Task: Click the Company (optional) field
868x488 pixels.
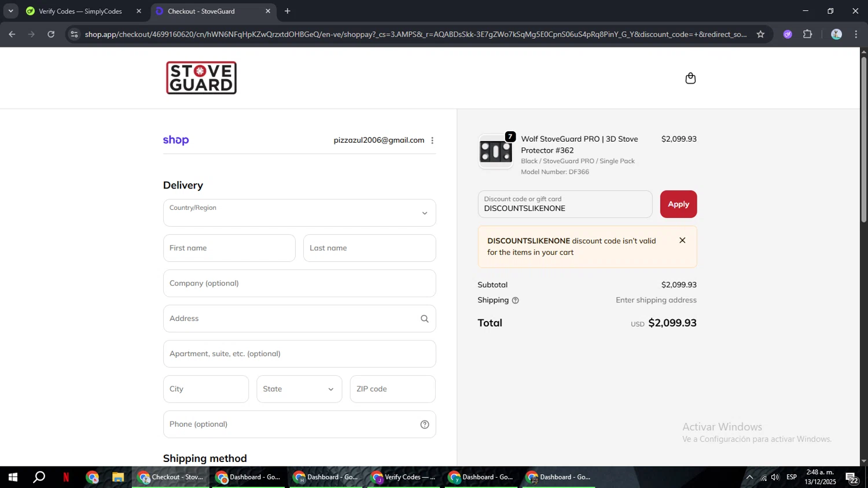Action: tap(299, 283)
